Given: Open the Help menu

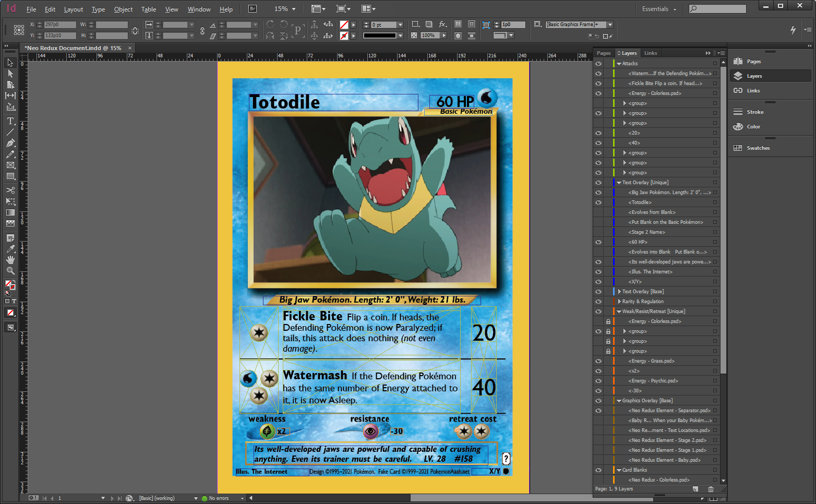Looking at the screenshot, I should (x=226, y=9).
